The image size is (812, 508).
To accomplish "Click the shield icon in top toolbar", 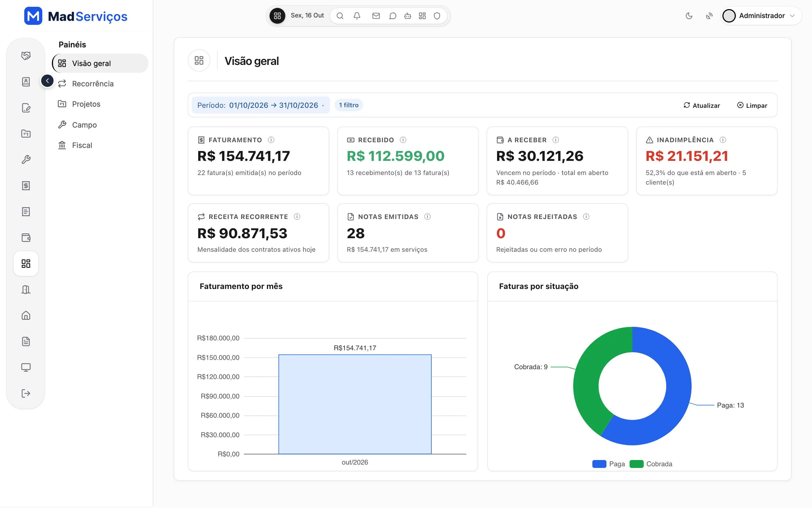I will coord(437,16).
